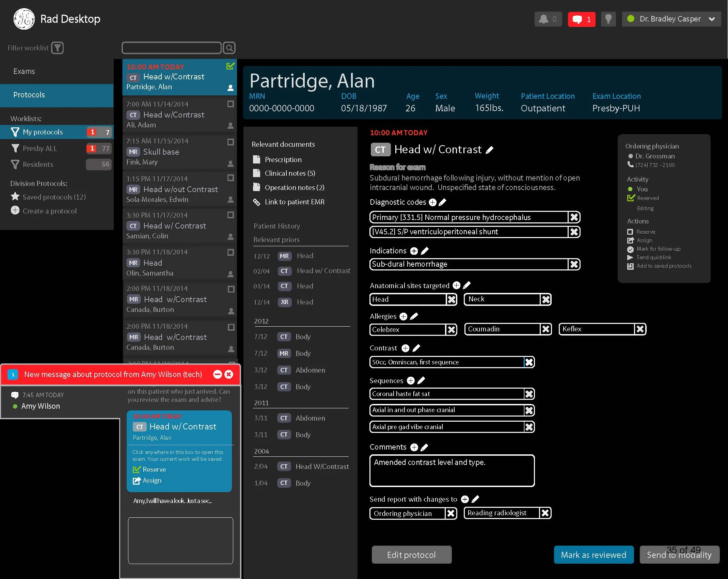Image resolution: width=728 pixels, height=579 pixels.
Task: Remove Coronal haste fat sat sequence
Action: 529,394
